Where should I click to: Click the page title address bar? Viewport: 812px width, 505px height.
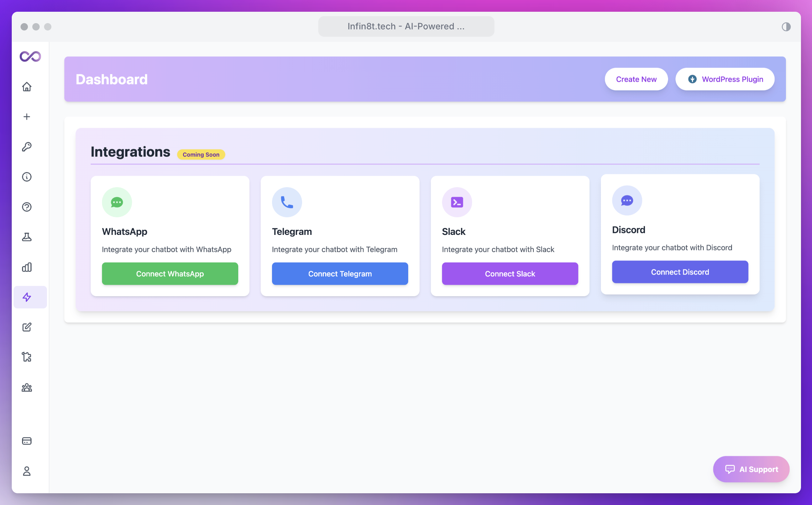click(x=406, y=26)
